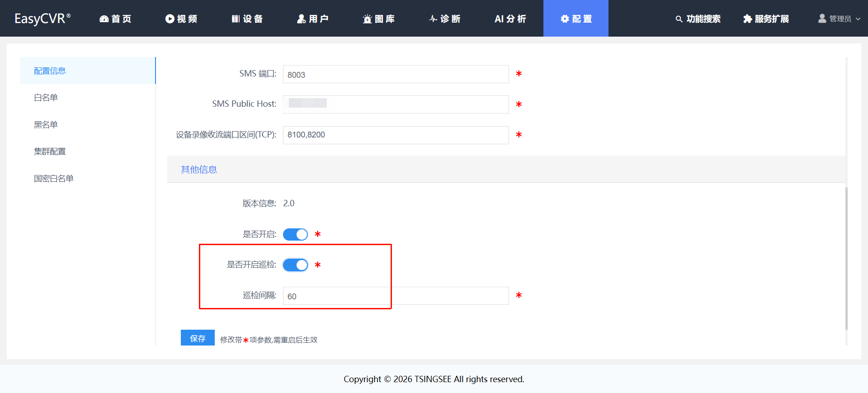Toggle the 是否开启 switch off
868x393 pixels.
click(295, 234)
